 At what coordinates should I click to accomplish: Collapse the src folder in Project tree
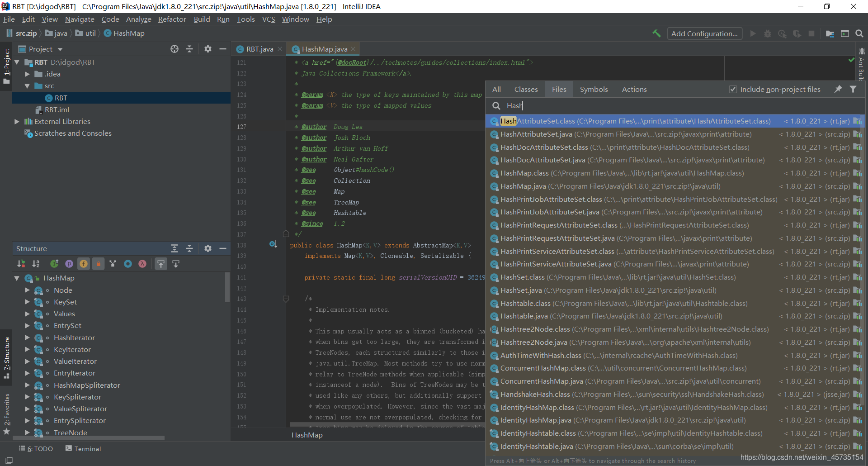[27, 86]
